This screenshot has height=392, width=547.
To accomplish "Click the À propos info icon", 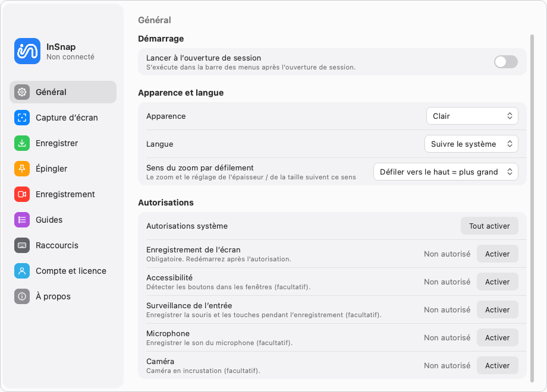I will 22,296.
